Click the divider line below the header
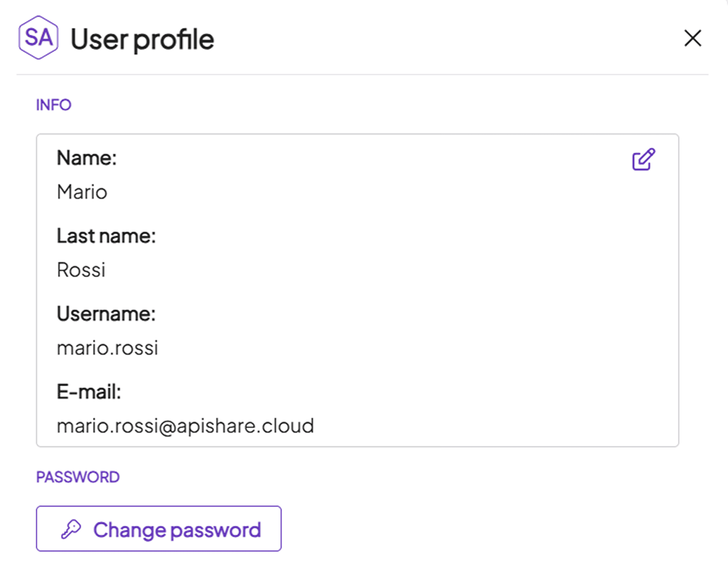 pyautogui.click(x=363, y=75)
